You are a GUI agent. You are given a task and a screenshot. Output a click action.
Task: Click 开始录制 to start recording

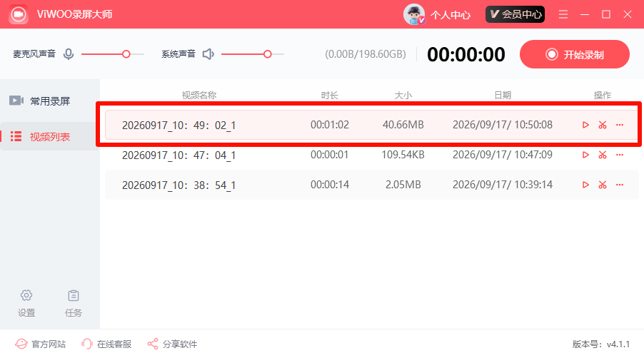(x=575, y=54)
